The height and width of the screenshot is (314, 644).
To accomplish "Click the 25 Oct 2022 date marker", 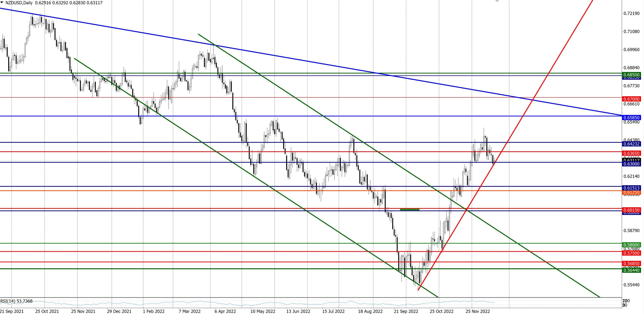I will point(441,311).
